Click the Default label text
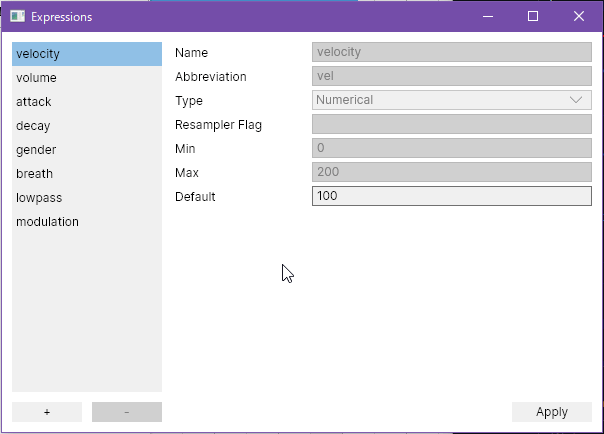 tap(195, 197)
